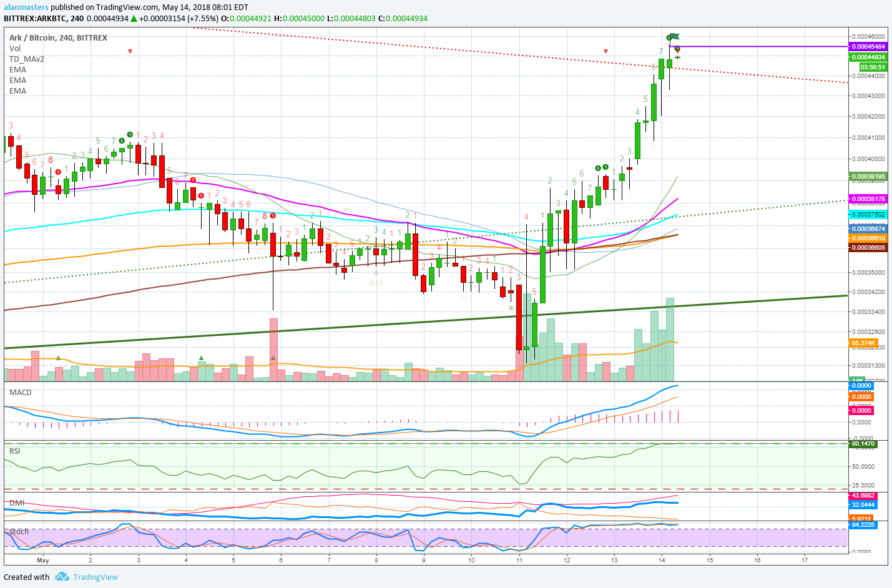Viewport: 892px width, 588px height.
Task: Click date 14 on the time axis
Action: point(662,560)
